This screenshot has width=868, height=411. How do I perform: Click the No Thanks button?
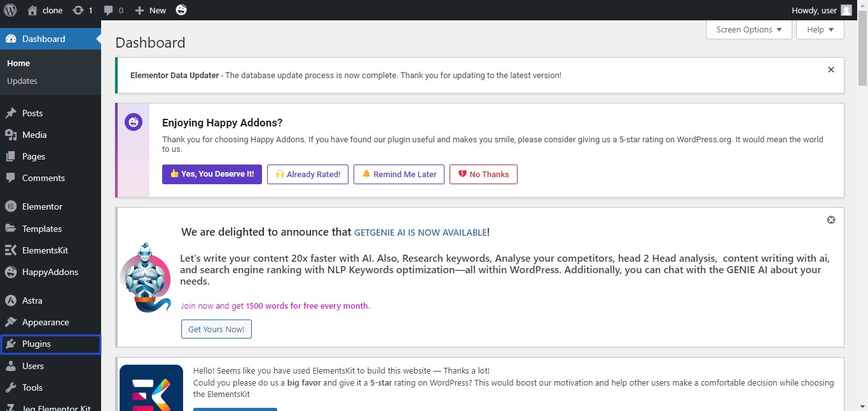[483, 174]
